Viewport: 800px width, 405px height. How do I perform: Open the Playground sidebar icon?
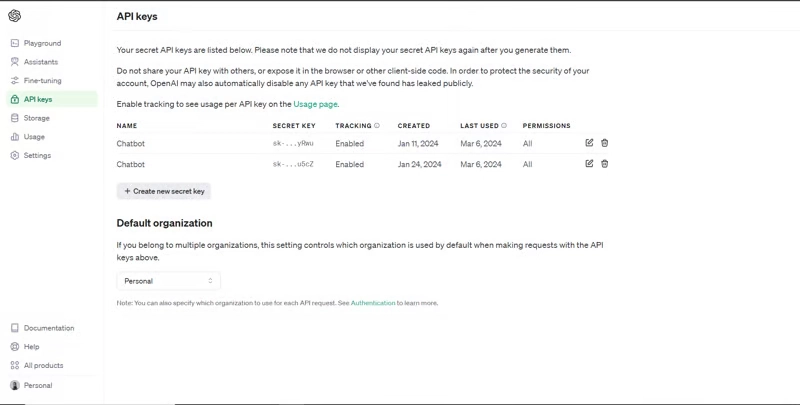tap(15, 43)
